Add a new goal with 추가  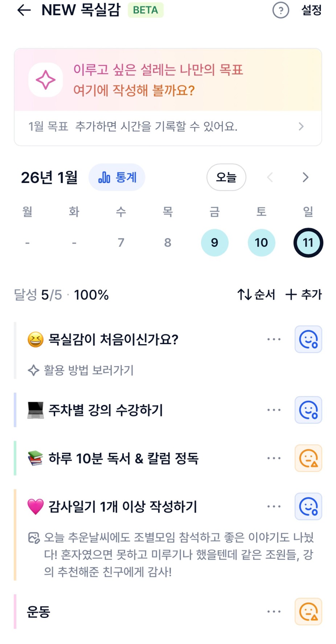click(304, 294)
